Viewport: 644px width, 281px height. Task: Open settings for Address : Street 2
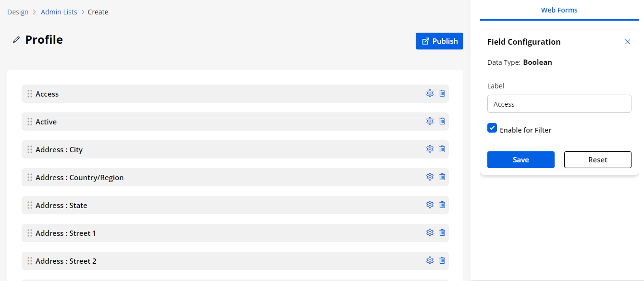430,260
